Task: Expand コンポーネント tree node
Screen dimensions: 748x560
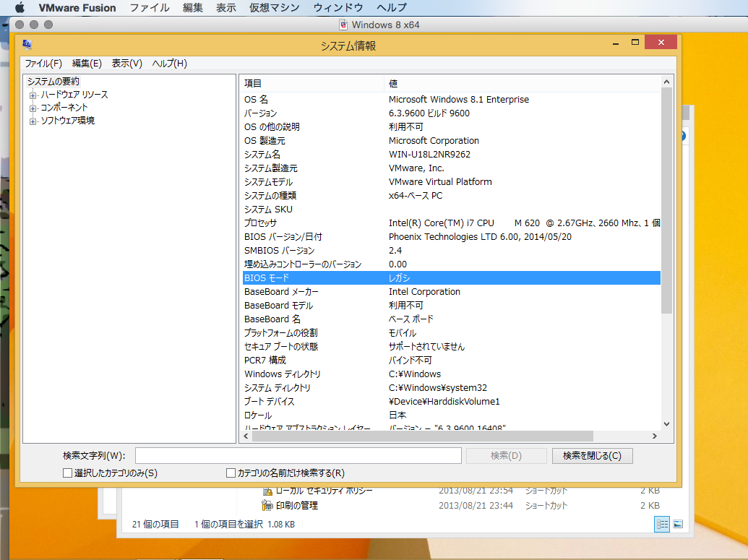Action: [x=33, y=108]
